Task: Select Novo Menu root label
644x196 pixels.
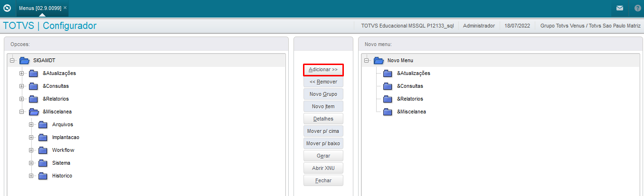Action: pos(400,60)
